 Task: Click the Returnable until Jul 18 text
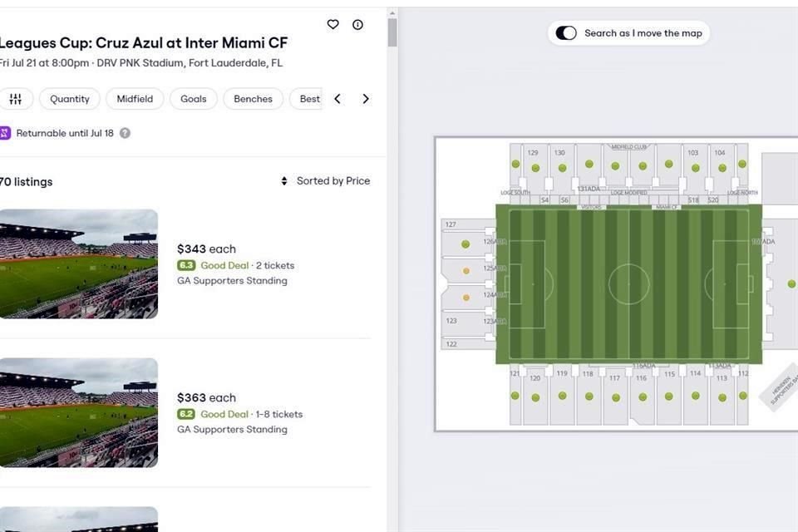[x=65, y=133]
